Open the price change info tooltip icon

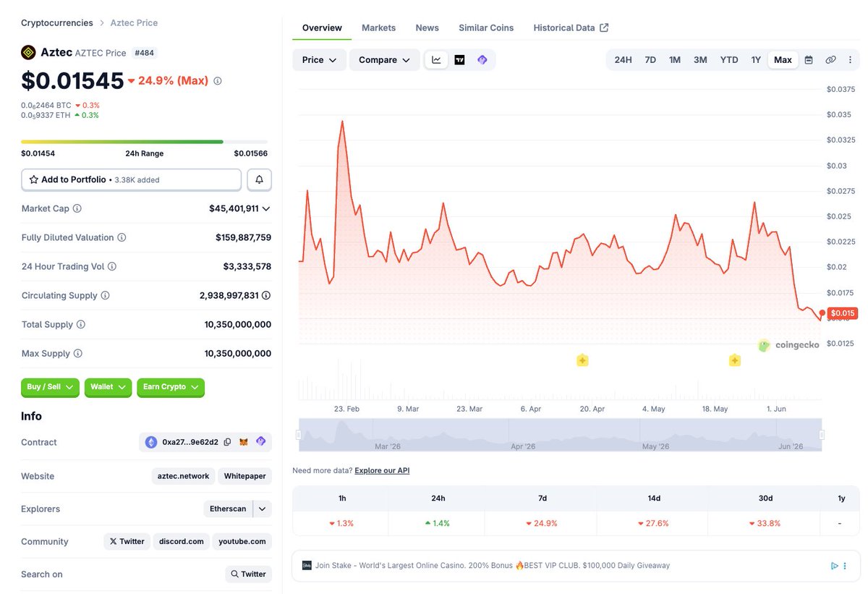click(x=218, y=81)
